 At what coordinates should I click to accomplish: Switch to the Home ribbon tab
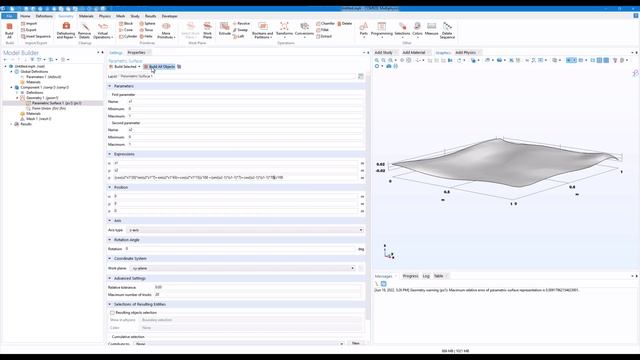coord(25,16)
